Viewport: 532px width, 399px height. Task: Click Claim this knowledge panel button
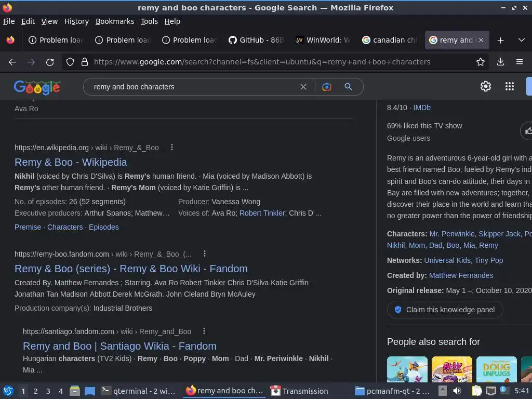(x=445, y=310)
